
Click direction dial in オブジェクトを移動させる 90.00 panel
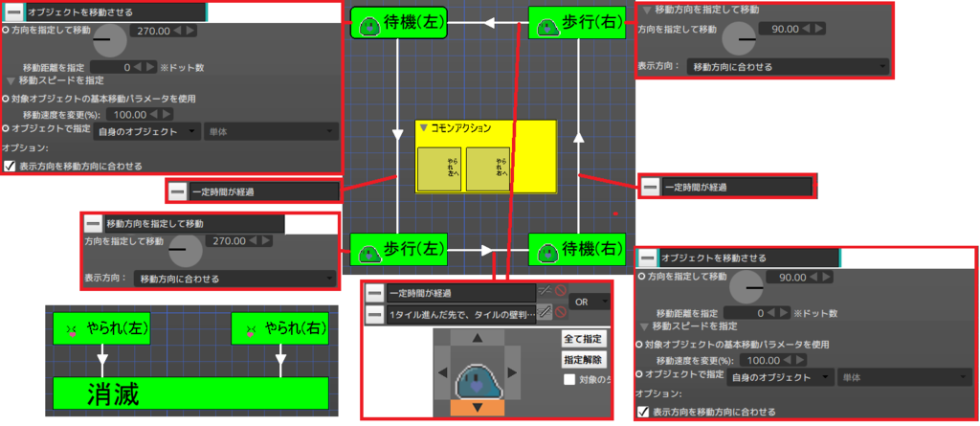pos(746,286)
